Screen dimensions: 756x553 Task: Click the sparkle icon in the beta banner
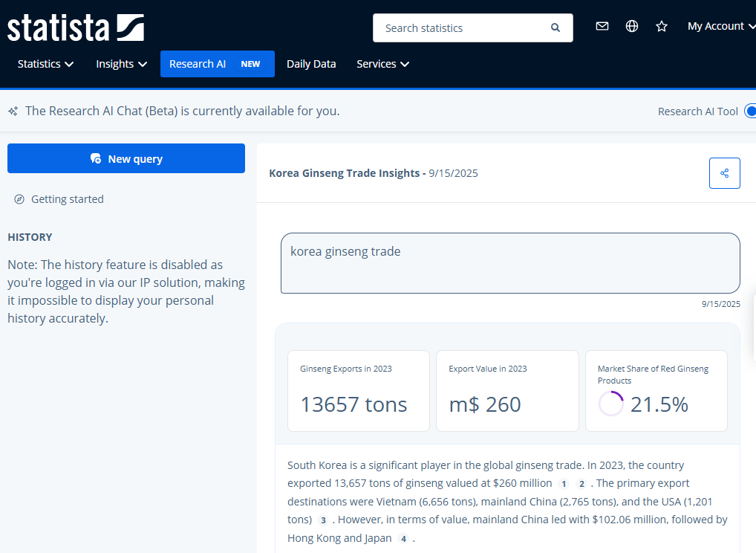[12, 111]
